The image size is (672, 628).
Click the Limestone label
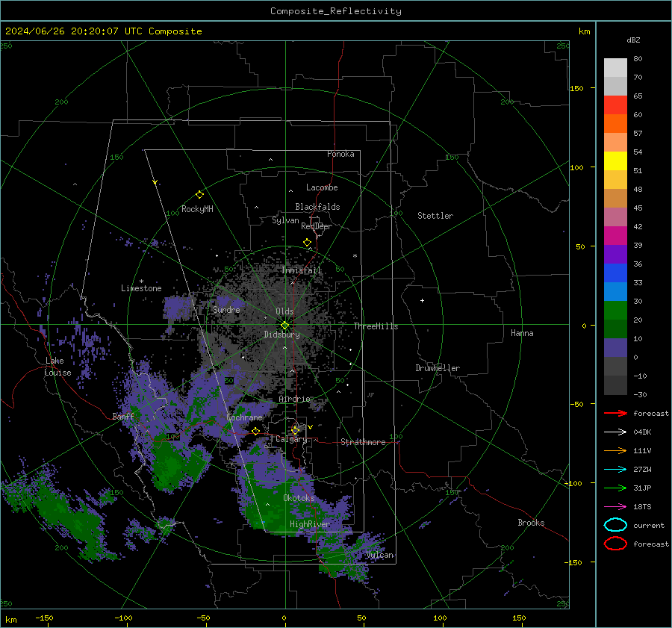(x=141, y=288)
